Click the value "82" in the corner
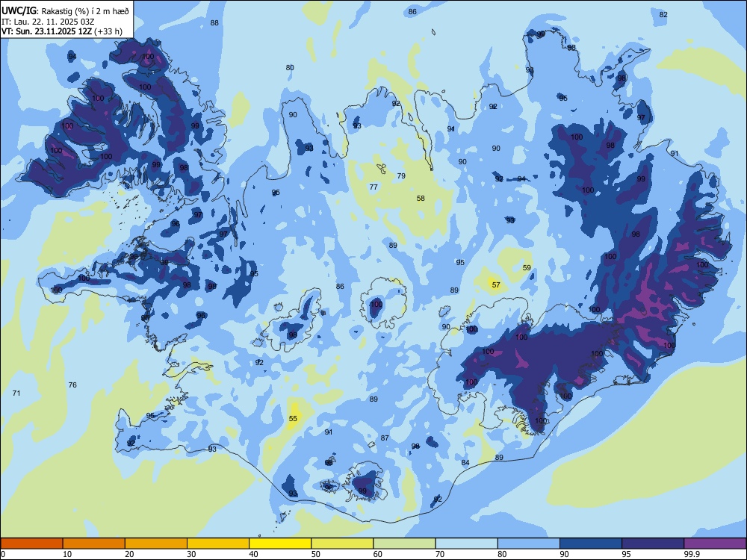Screen dimensions: 747x560 click(x=663, y=14)
